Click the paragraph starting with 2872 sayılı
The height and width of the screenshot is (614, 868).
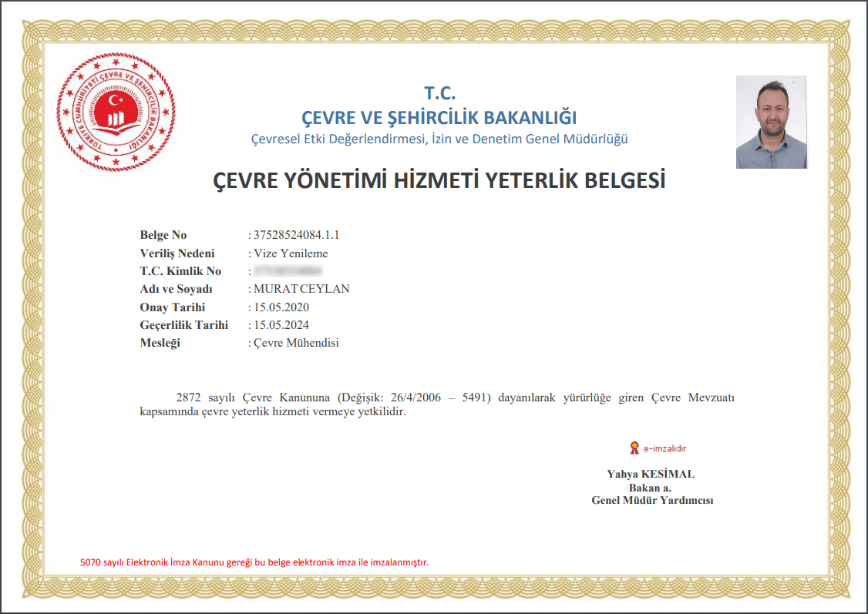tap(437, 404)
